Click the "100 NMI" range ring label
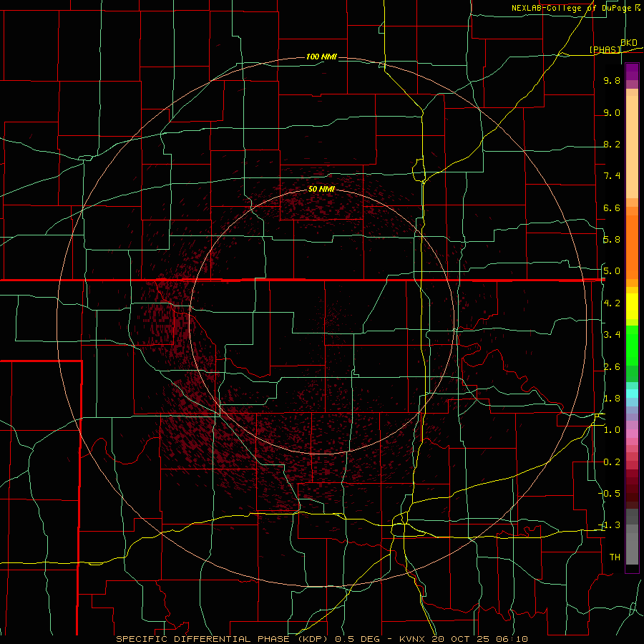Viewport: 644px width, 644px height. coord(321,57)
